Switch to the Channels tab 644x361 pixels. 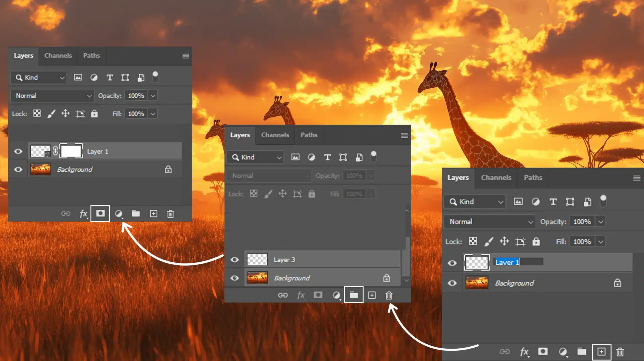pos(58,55)
